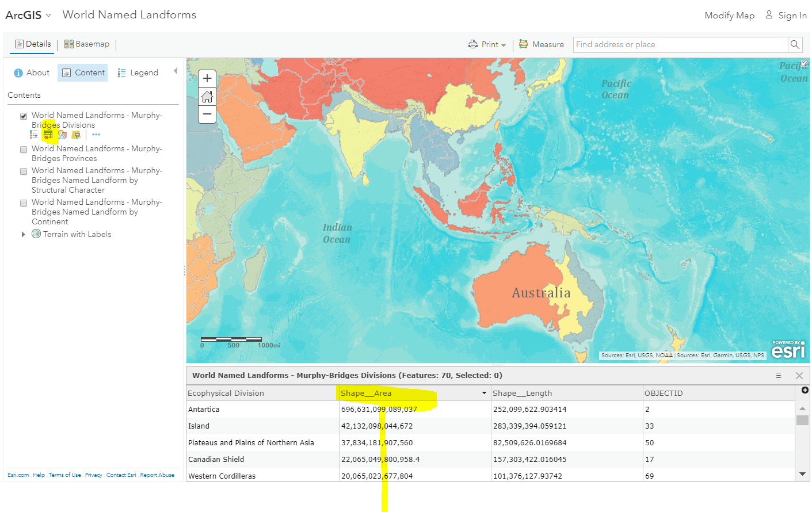Open the Print menu
This screenshot has height=512, width=812.
point(487,44)
